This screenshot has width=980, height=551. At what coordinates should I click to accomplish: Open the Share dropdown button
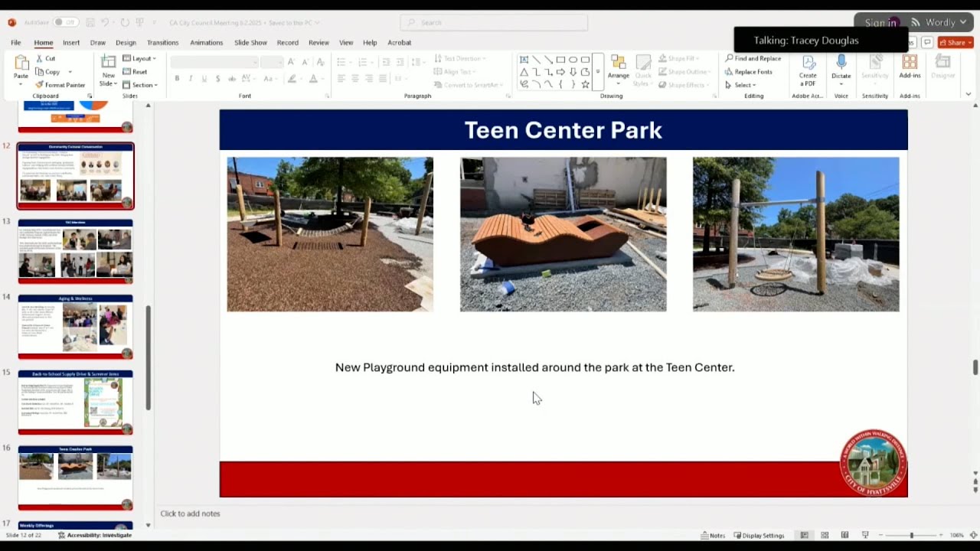pos(955,42)
